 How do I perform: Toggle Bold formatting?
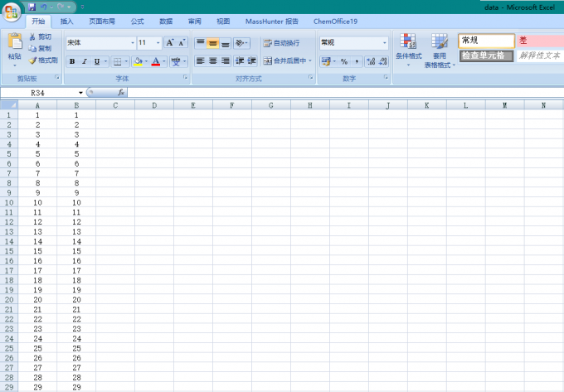pyautogui.click(x=72, y=61)
